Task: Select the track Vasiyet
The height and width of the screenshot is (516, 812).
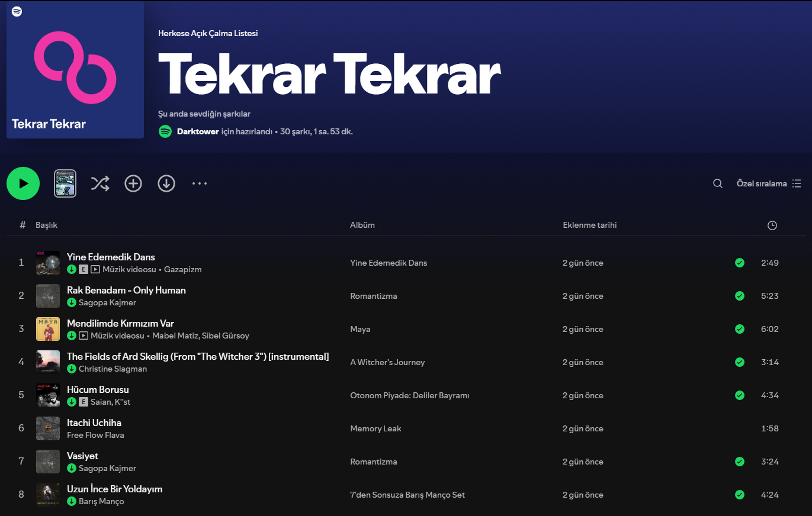Action: click(82, 456)
